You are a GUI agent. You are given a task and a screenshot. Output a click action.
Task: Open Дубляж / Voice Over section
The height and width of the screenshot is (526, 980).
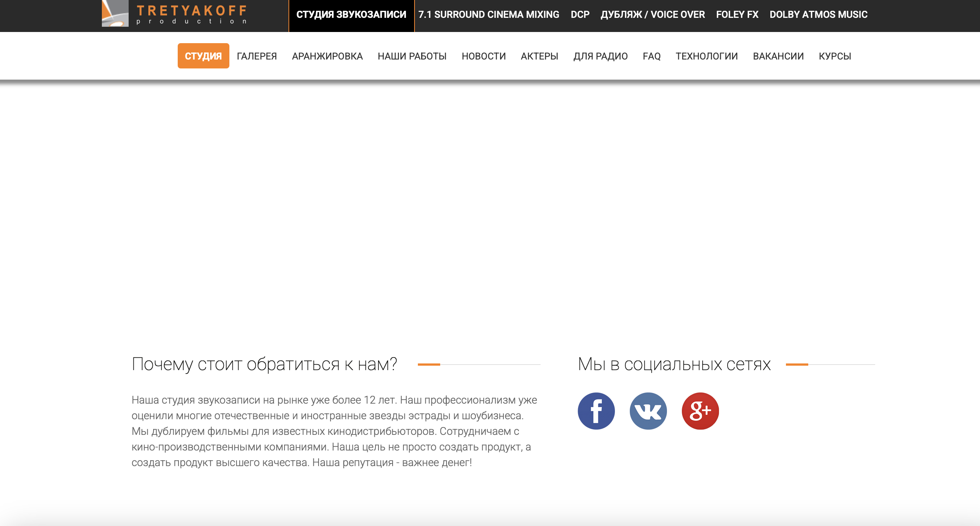[652, 15]
